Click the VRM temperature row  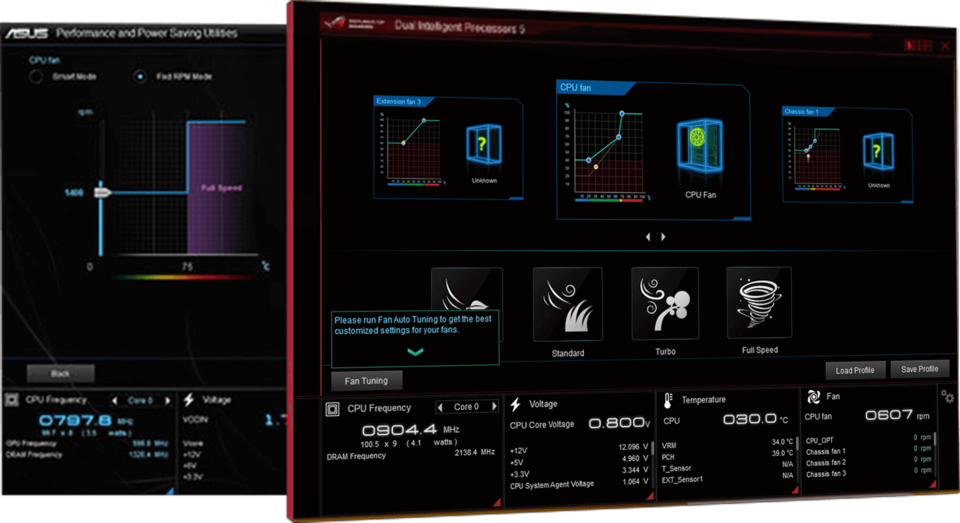click(x=727, y=444)
